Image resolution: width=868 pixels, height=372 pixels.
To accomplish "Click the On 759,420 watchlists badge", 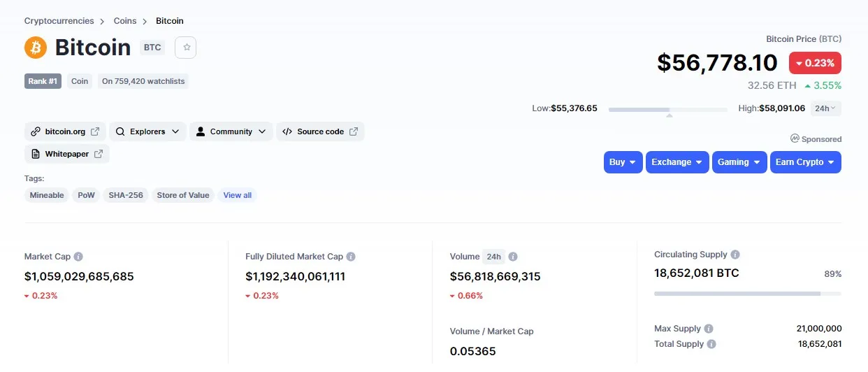I will 143,81.
